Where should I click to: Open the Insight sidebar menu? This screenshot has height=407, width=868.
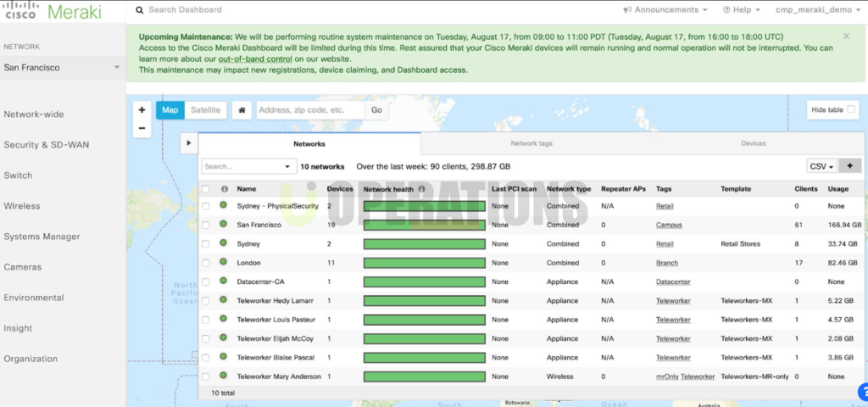(19, 328)
